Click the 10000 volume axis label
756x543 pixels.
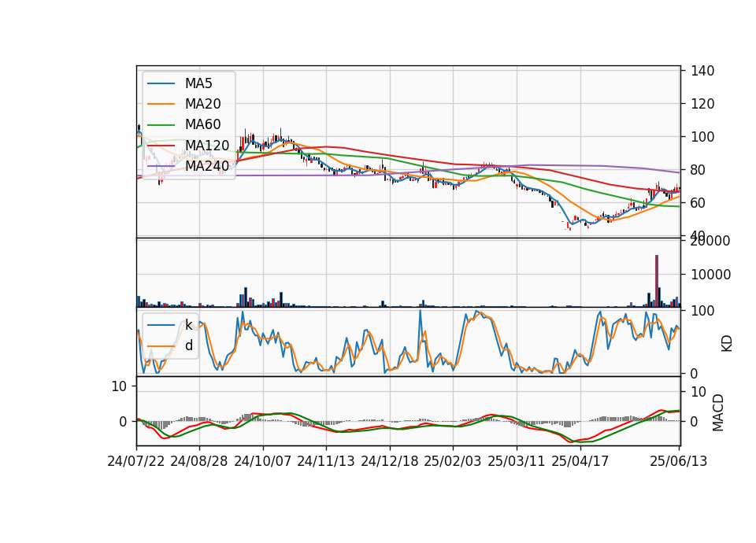[710, 275]
